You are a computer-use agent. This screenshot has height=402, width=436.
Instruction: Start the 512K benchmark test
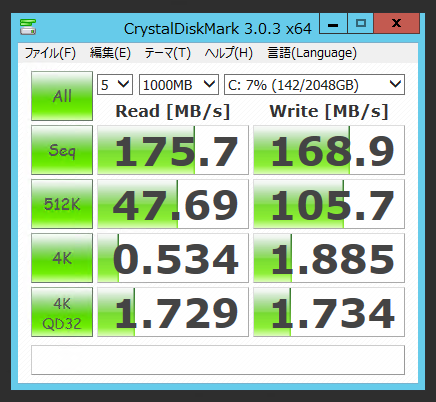62,204
